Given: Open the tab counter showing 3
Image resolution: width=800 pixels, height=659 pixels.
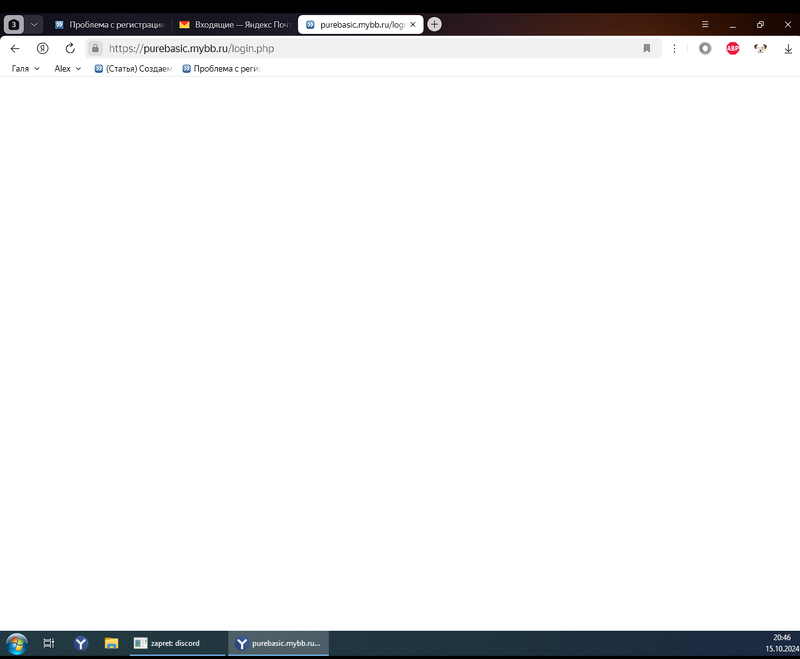Looking at the screenshot, I should pos(14,24).
